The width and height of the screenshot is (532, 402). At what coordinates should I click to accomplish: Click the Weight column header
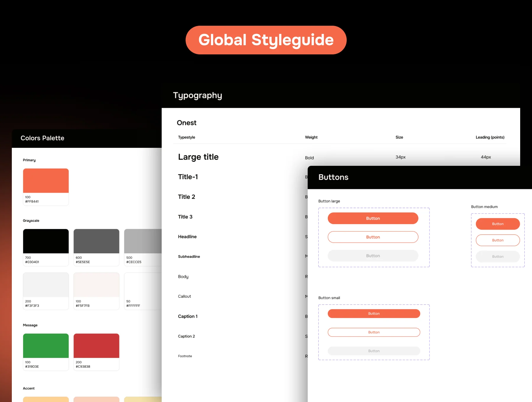[x=311, y=137]
